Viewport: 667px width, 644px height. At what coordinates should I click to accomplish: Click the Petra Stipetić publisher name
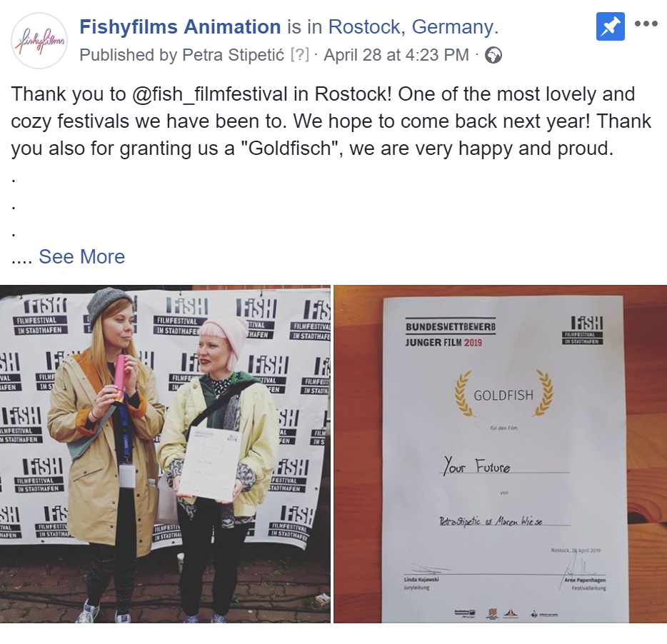pos(233,55)
